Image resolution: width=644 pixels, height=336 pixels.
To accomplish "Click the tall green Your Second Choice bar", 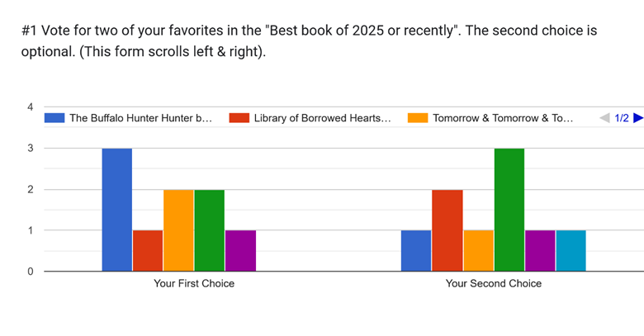I will click(509, 210).
